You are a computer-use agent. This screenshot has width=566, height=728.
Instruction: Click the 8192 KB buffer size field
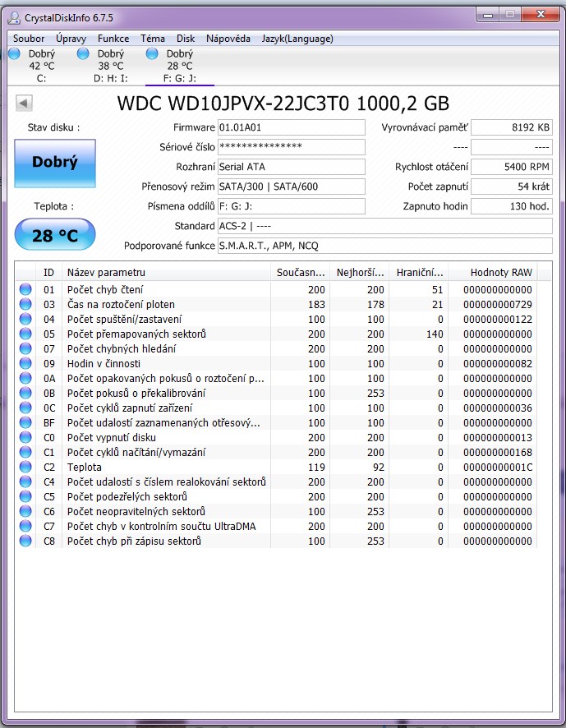point(512,127)
